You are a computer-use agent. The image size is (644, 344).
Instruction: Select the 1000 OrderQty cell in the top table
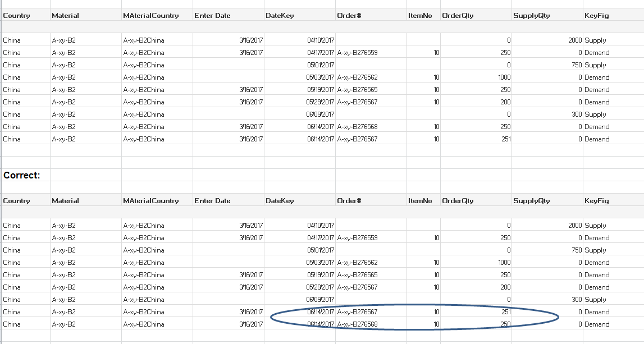pos(504,77)
